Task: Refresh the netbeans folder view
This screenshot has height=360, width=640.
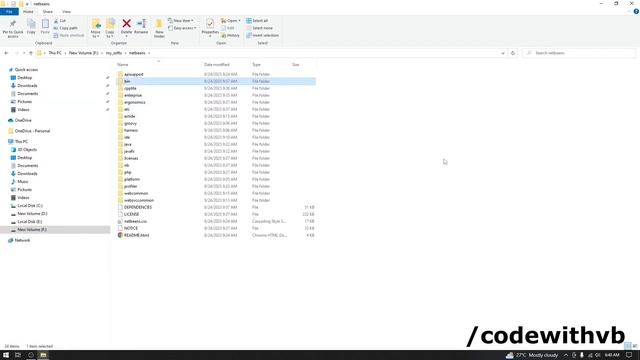Action: pyautogui.click(x=513, y=53)
